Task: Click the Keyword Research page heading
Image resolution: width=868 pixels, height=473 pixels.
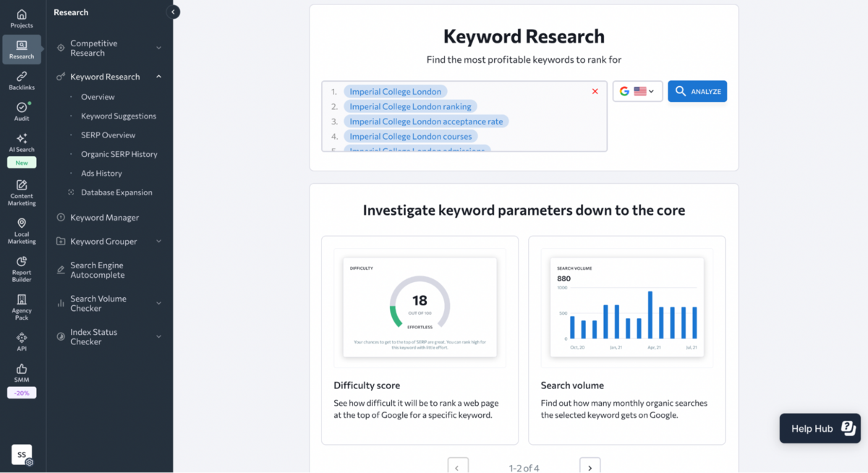Action: click(x=524, y=36)
